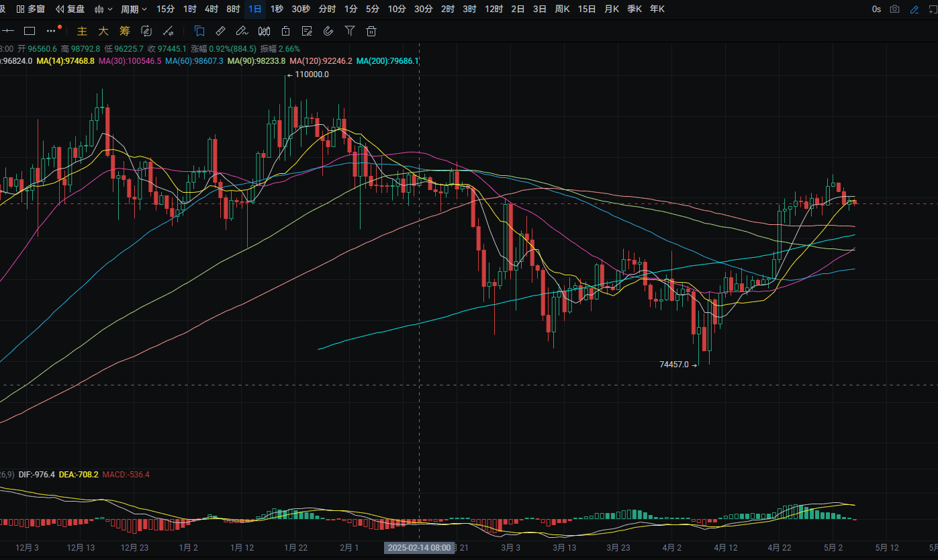Open the filter funnel icon
Image resolution: width=938 pixels, height=560 pixels.
pos(350,31)
